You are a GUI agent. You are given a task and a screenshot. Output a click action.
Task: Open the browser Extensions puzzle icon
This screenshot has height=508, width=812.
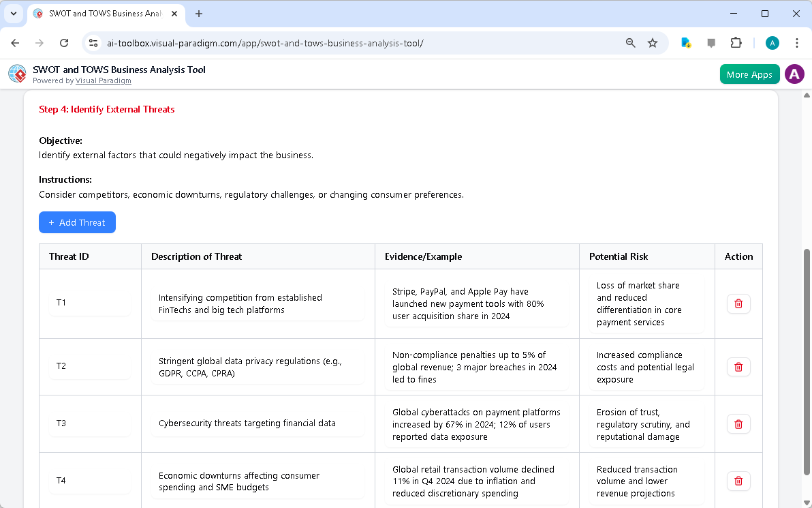[736, 42]
